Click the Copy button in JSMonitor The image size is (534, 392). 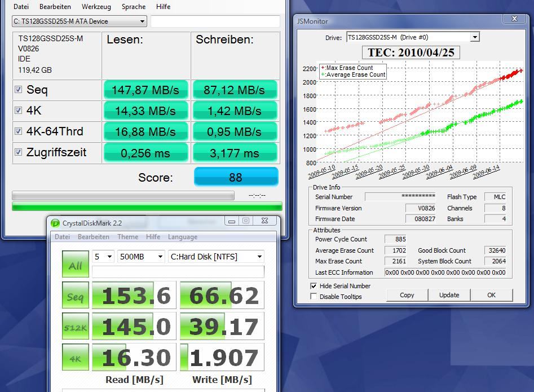click(x=407, y=295)
